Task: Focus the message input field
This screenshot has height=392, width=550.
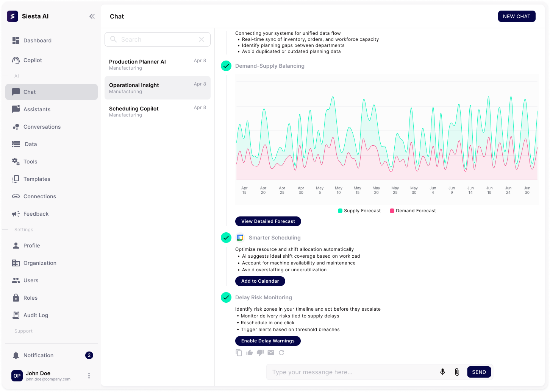Action: click(x=350, y=372)
